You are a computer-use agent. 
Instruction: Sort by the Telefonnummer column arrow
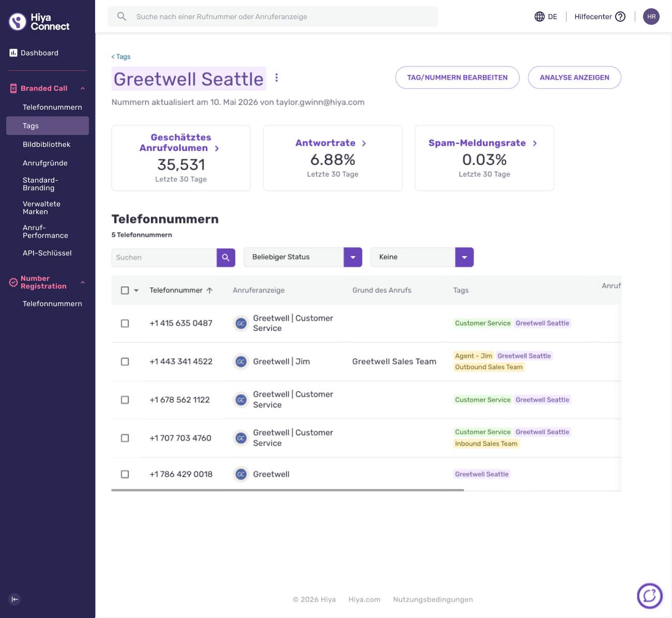click(x=209, y=290)
